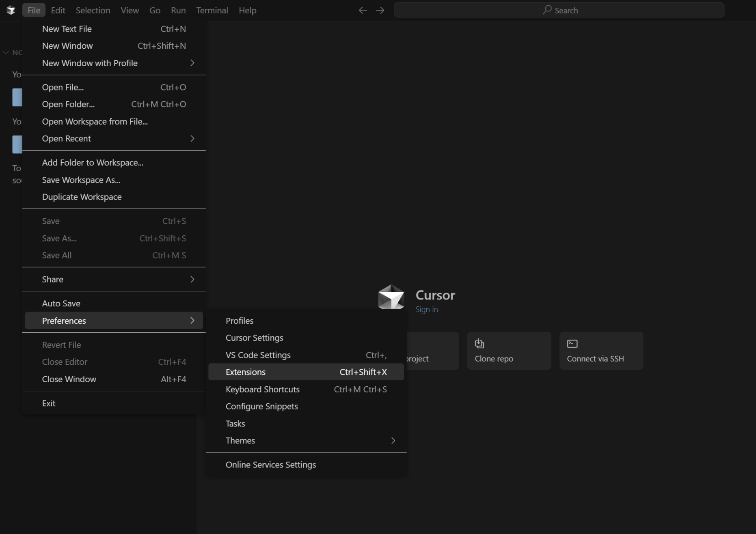Image resolution: width=756 pixels, height=534 pixels.
Task: Click the Connect via SSH card
Action: coord(601,351)
